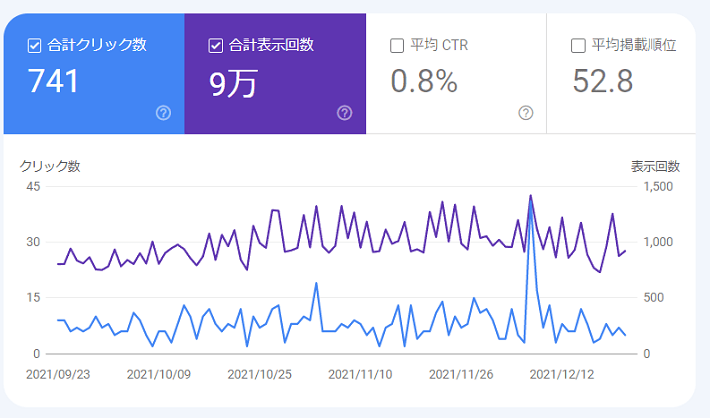
Task: Click the 1,000 right axis label
Action: (x=658, y=242)
